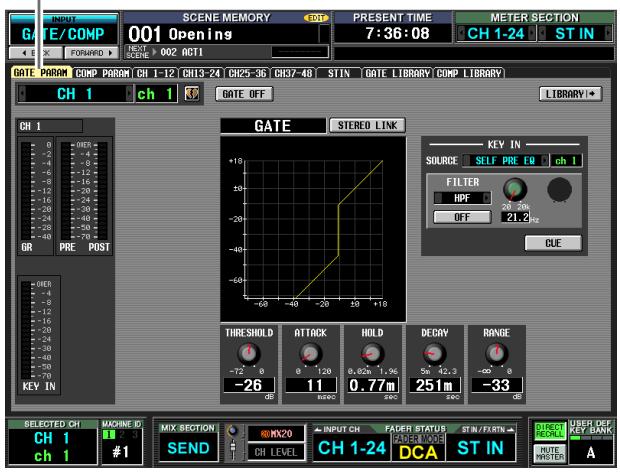This screenshot has width=620, height=473.
Task: Click the FORWARD navigation button
Action: (91, 53)
